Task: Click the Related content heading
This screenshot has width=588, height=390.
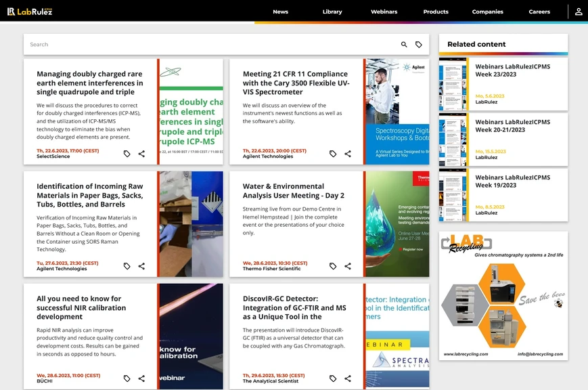Action: click(x=476, y=44)
